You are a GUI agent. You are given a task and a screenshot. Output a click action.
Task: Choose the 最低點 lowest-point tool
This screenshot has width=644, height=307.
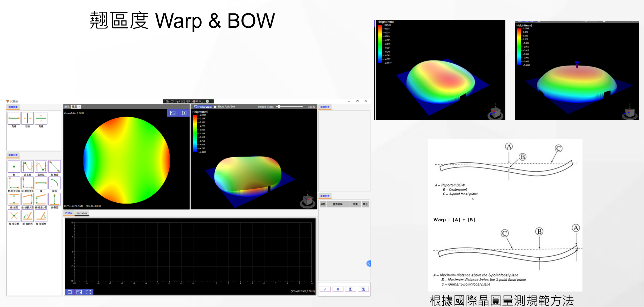click(x=41, y=167)
